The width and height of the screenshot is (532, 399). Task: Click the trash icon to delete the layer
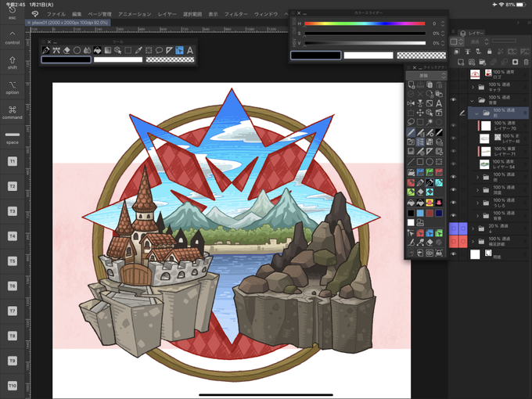(527, 62)
